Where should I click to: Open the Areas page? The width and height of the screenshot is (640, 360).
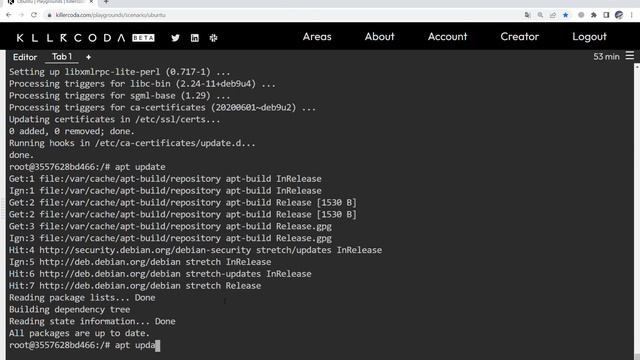click(x=317, y=37)
